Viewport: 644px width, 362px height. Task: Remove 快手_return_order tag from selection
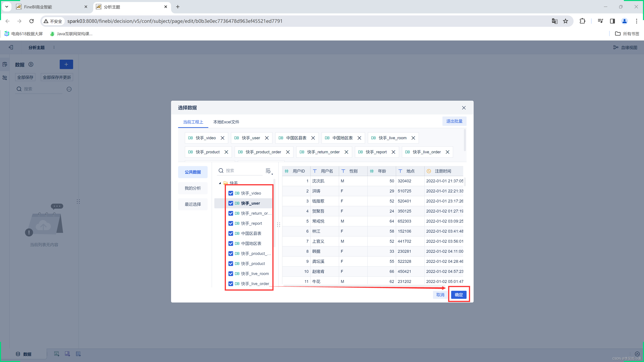(x=346, y=152)
